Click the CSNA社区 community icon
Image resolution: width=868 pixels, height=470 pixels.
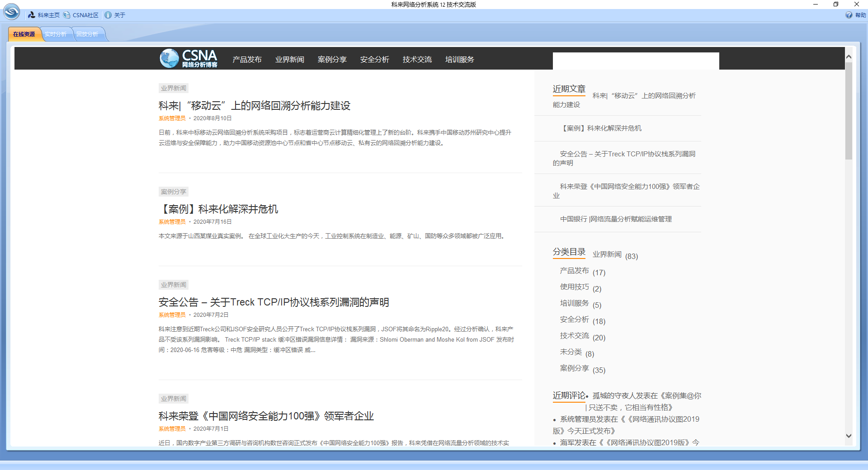coord(67,15)
